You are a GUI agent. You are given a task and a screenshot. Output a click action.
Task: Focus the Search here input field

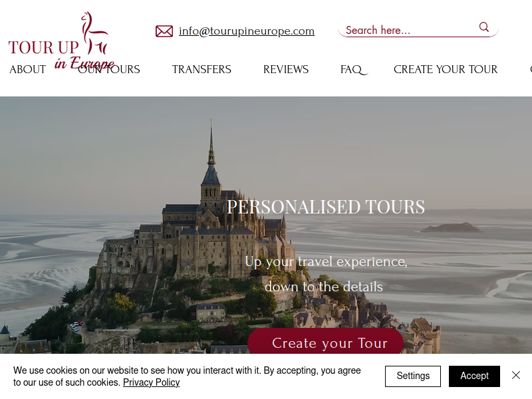[410, 30]
